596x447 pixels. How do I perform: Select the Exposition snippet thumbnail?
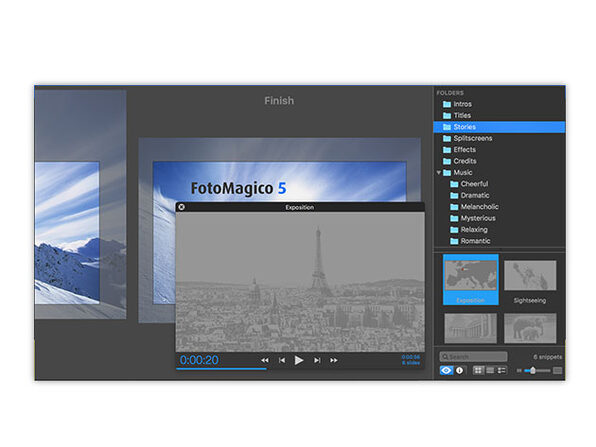click(x=471, y=279)
